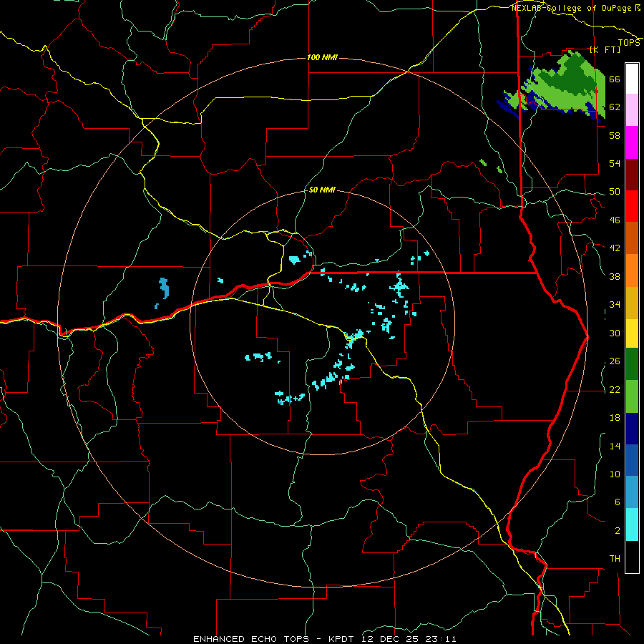Click the '18' legend value
The height and width of the screenshot is (644, 644).
(615, 418)
